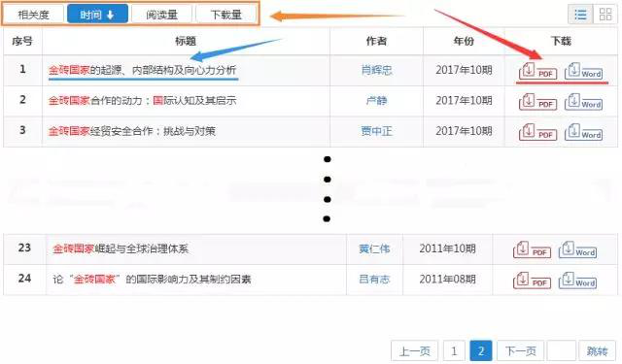Open article 金砖国家经贸安全合作：挑战与对策
Image resolution: width=622 pixels, height=364 pixels.
132,131
